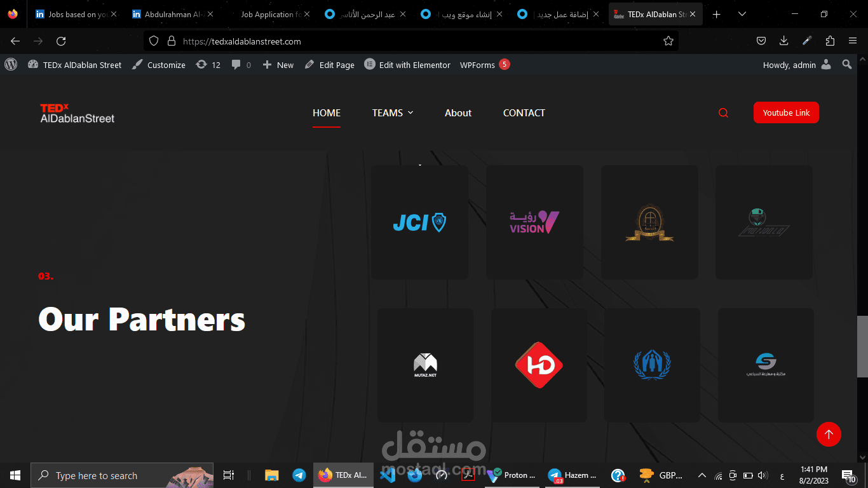The image size is (868, 488).
Task: Click Edit Page in admin bar
Action: 329,65
